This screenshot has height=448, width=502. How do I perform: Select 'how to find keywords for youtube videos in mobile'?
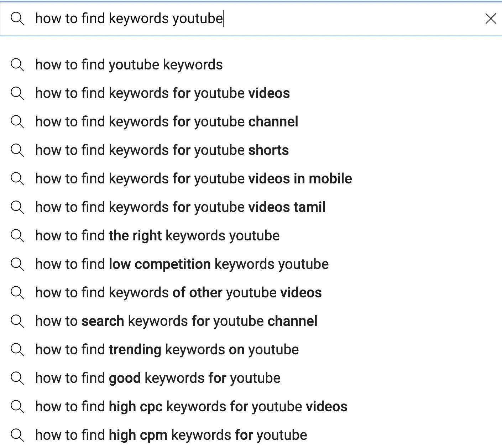click(193, 179)
